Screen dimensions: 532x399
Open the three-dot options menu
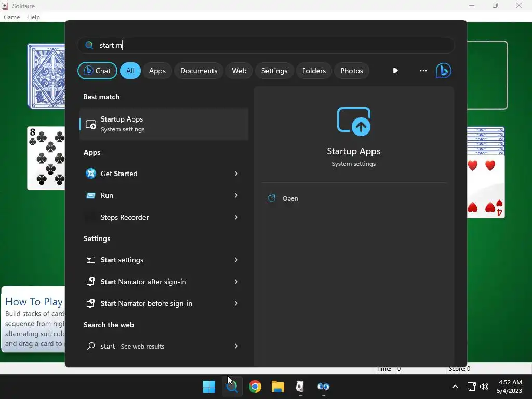point(423,71)
